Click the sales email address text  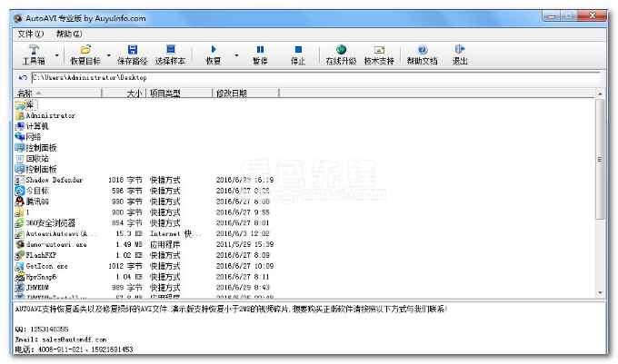[x=75, y=339]
